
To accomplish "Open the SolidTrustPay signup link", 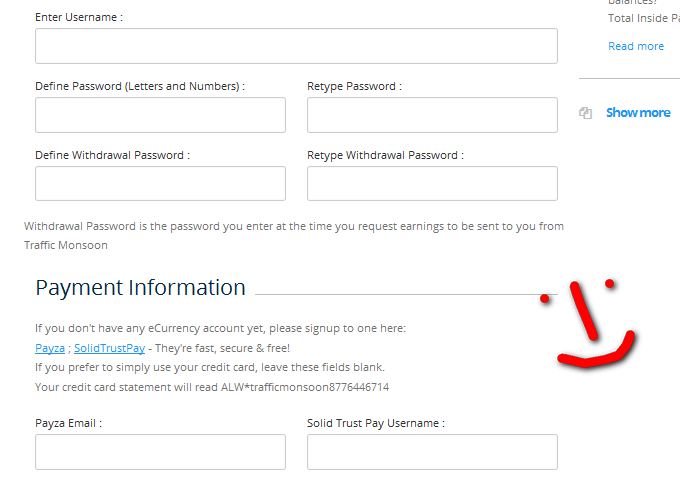I will click(109, 348).
